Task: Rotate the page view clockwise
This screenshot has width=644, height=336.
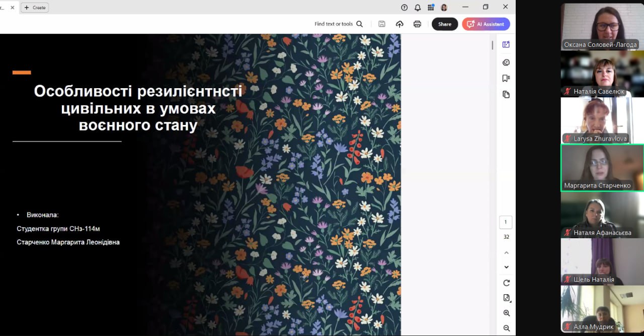Action: [506, 283]
